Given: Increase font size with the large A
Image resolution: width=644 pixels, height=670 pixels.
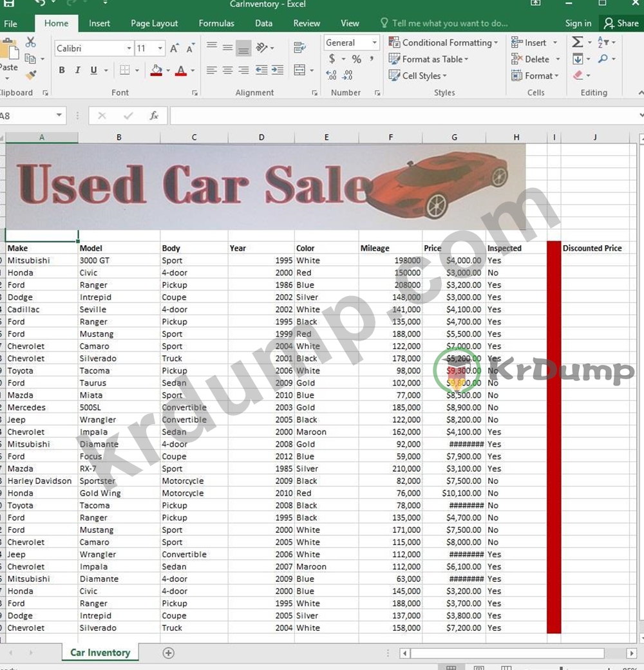Looking at the screenshot, I should (x=174, y=48).
